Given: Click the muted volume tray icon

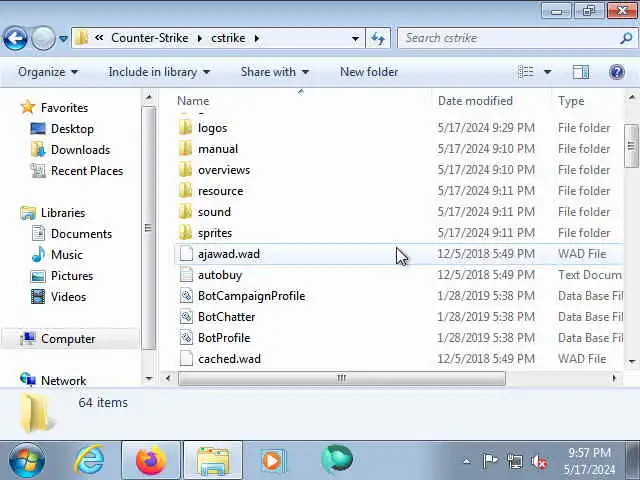Looking at the screenshot, I should click(539, 462).
